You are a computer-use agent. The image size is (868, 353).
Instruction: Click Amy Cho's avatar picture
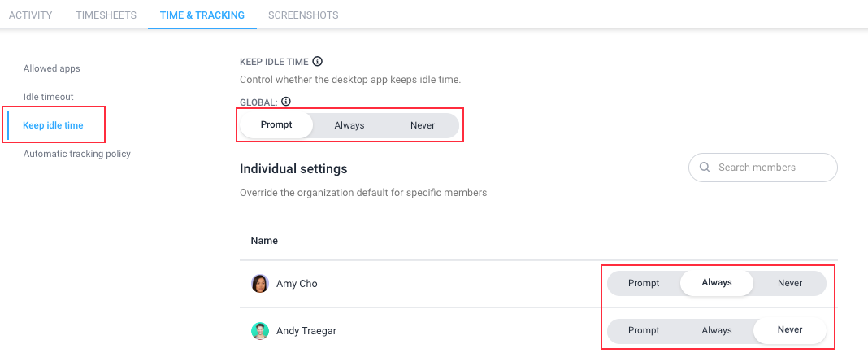(x=259, y=284)
